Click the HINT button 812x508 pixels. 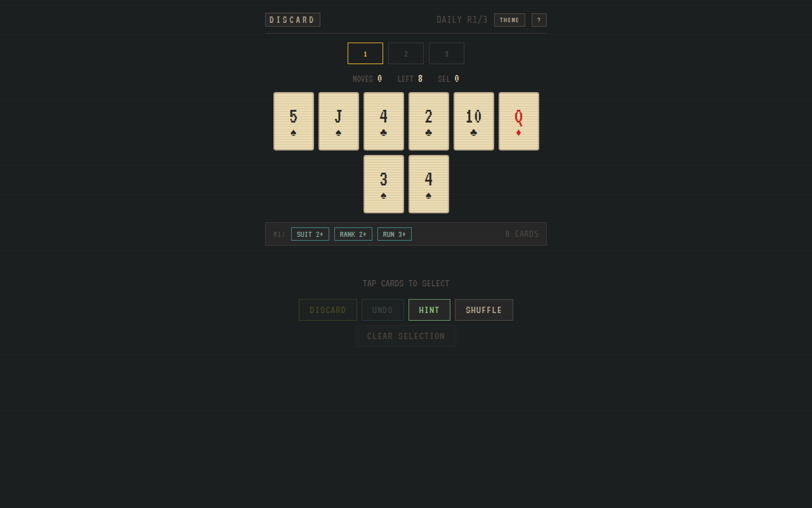(x=429, y=310)
